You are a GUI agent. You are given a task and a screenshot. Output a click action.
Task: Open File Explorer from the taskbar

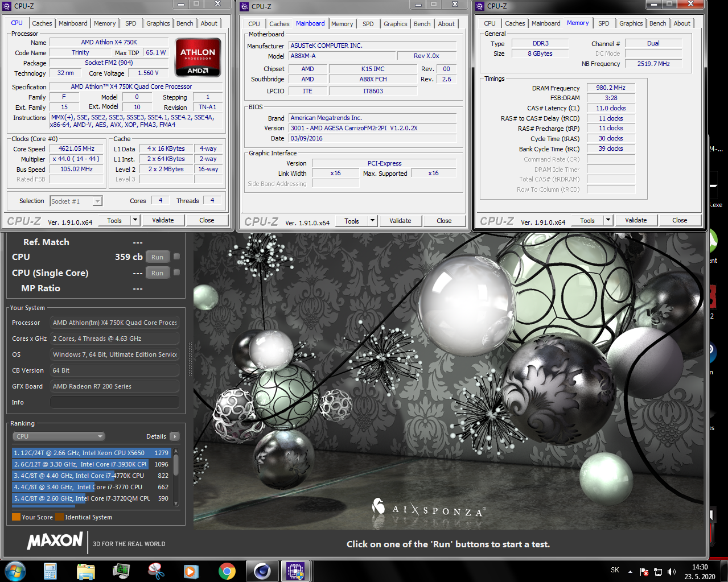pos(86,571)
